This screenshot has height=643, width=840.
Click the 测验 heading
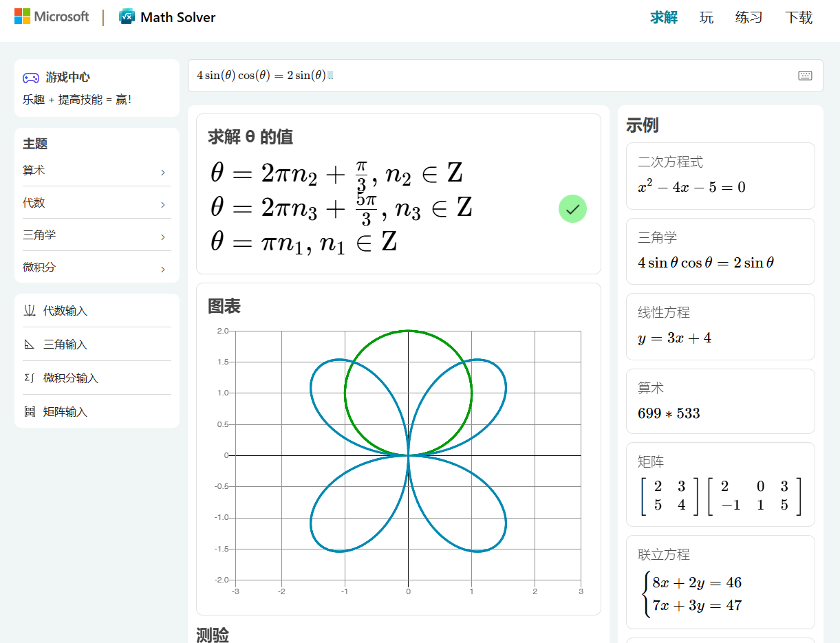click(x=213, y=635)
